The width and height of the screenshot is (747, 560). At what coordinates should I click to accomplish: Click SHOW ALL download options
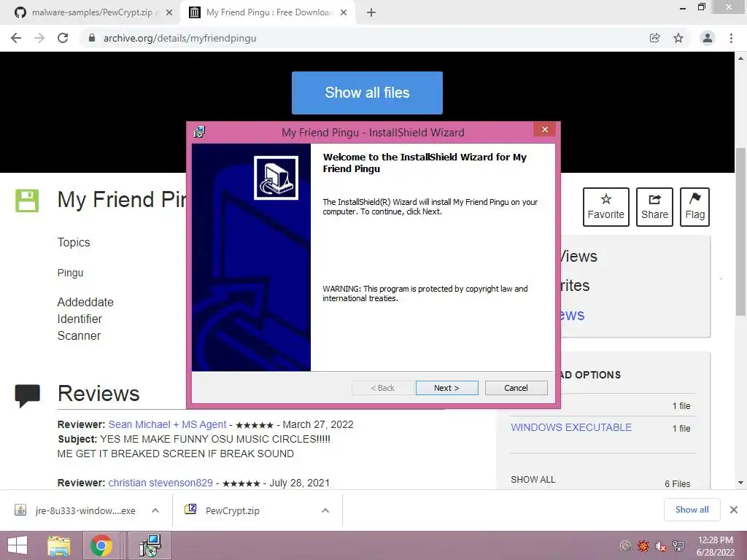[533, 480]
